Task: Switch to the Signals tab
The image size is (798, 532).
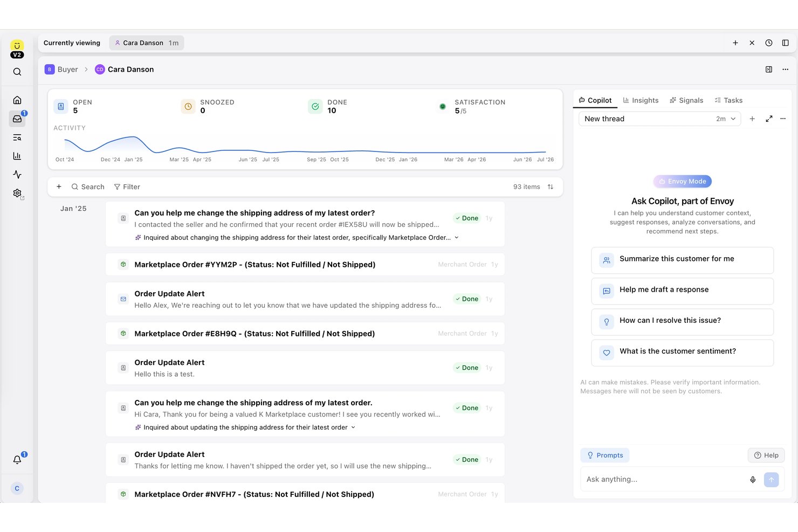Action: click(x=686, y=100)
